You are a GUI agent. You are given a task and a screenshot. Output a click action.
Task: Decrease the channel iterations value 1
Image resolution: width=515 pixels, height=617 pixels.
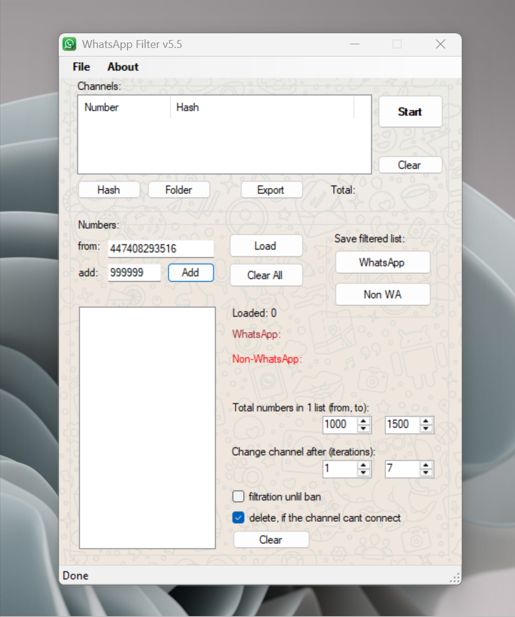point(364,473)
